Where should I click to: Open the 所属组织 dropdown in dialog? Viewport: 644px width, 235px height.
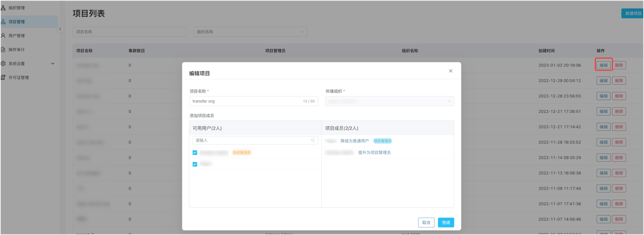[389, 101]
